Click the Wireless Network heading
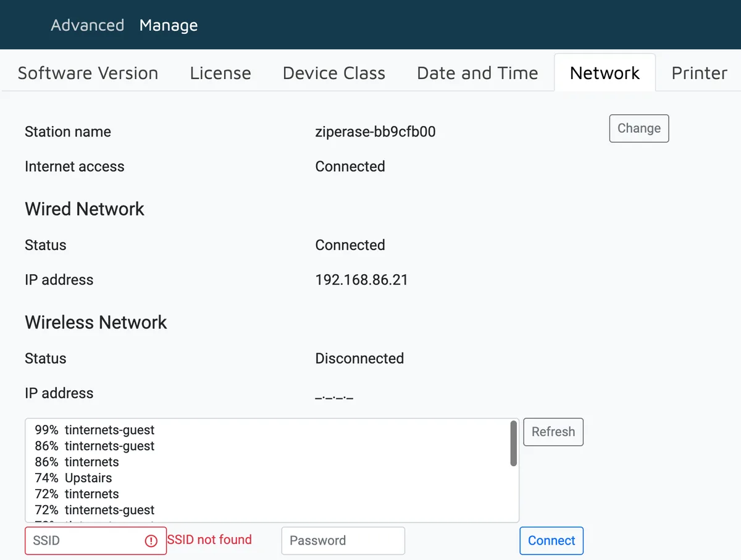 coord(96,322)
